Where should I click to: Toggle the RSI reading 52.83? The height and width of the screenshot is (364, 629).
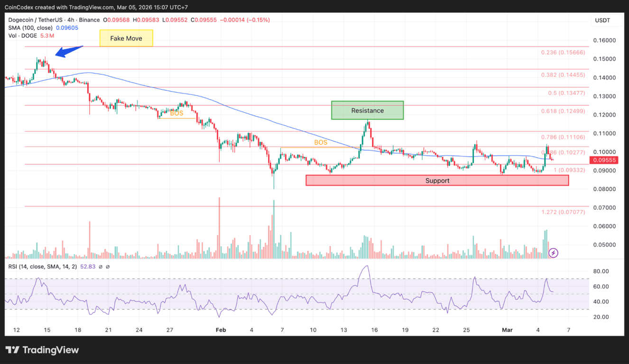(88, 267)
